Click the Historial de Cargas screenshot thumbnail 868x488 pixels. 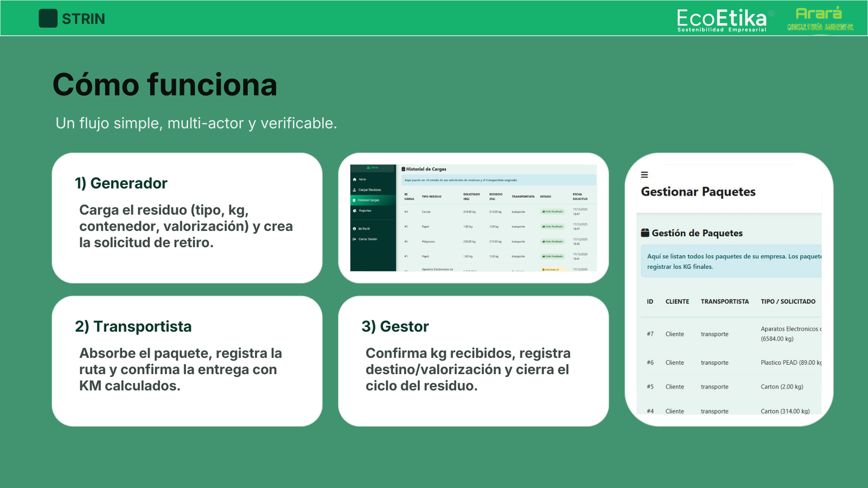(x=473, y=218)
